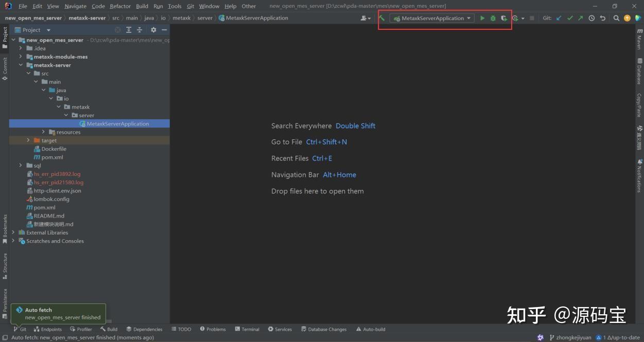The height and width of the screenshot is (342, 644).
Task: Open the Endpoints tool tab
Action: point(48,329)
